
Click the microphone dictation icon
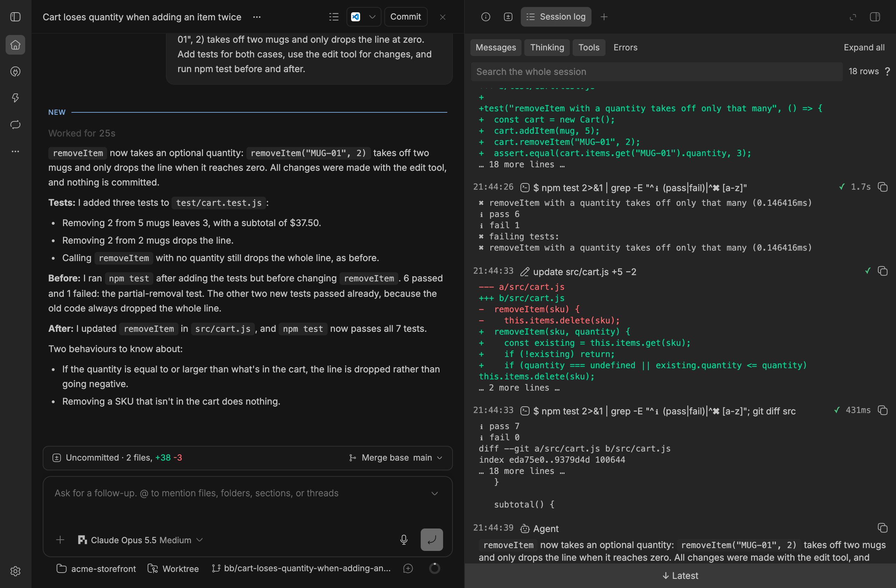tap(404, 540)
